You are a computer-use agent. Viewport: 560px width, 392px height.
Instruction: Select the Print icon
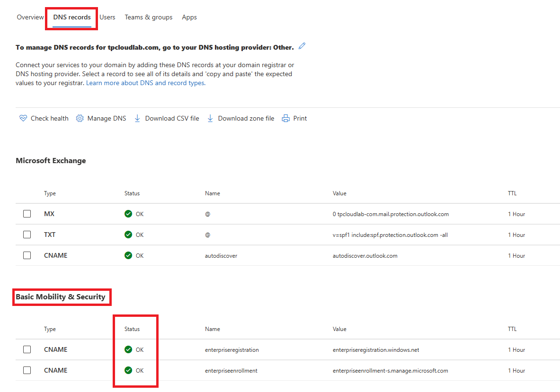(x=284, y=118)
